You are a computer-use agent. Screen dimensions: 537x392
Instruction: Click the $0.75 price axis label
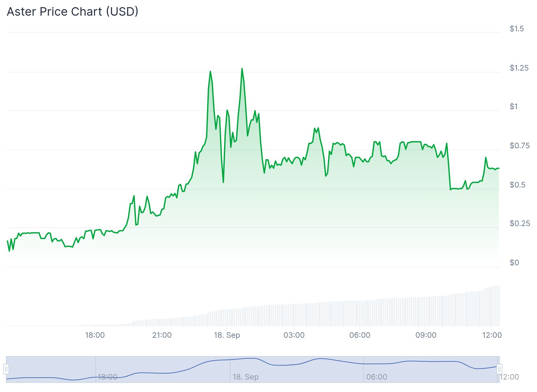[x=519, y=146]
